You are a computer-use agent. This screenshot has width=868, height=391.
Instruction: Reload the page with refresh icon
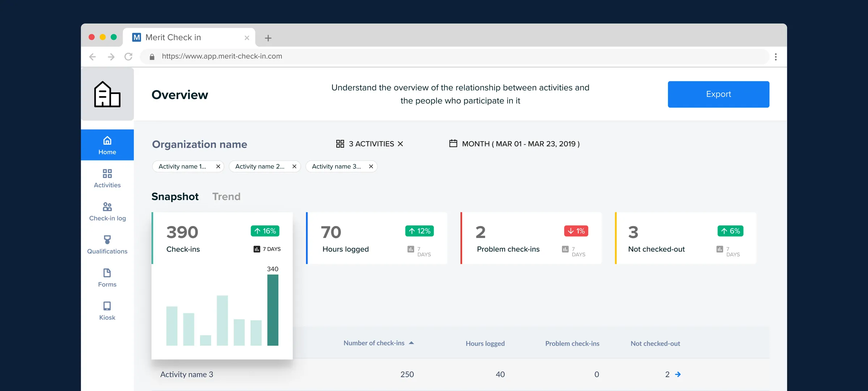pos(128,57)
